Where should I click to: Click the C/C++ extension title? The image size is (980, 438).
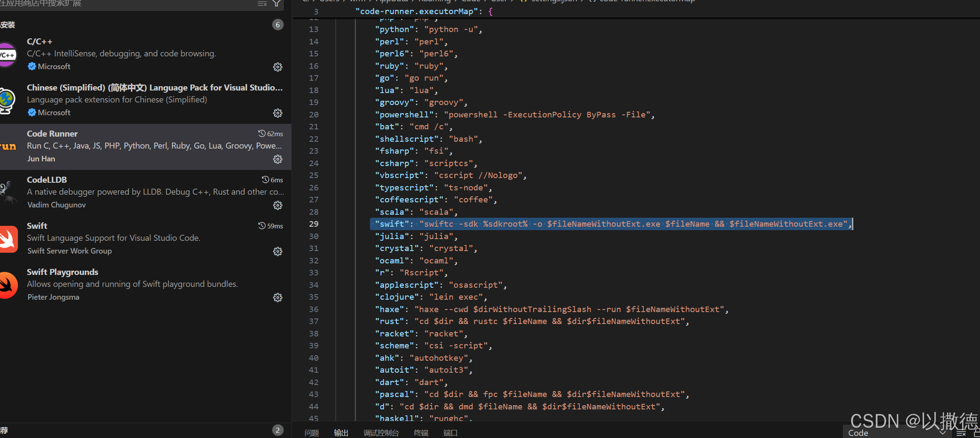40,41
